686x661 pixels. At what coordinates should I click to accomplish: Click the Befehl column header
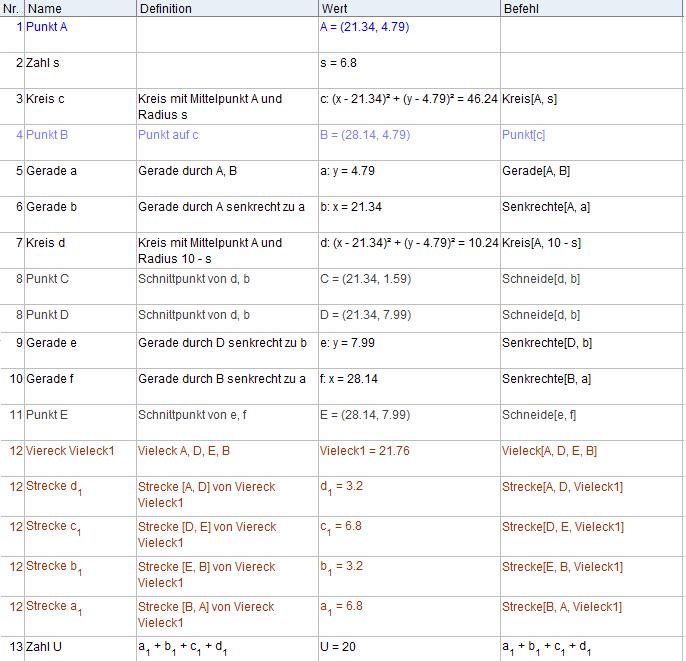pos(591,8)
